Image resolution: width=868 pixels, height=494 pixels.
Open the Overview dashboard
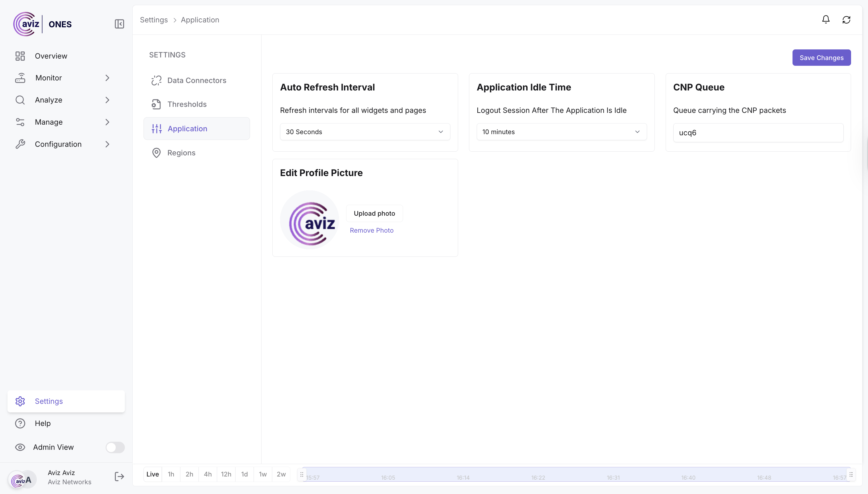tap(51, 56)
